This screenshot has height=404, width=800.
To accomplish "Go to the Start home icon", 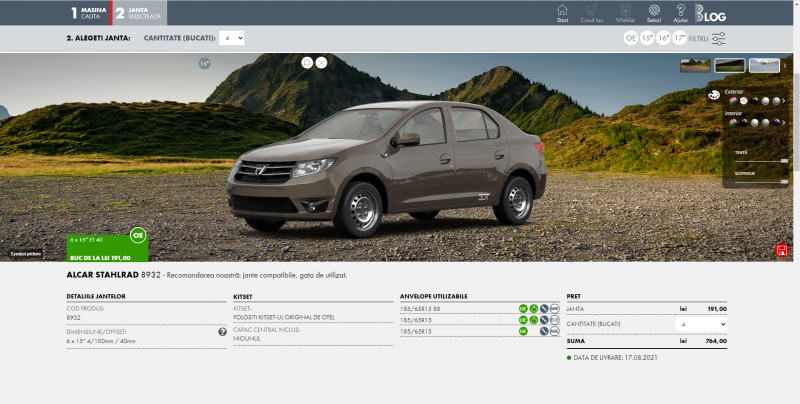I will [x=562, y=12].
